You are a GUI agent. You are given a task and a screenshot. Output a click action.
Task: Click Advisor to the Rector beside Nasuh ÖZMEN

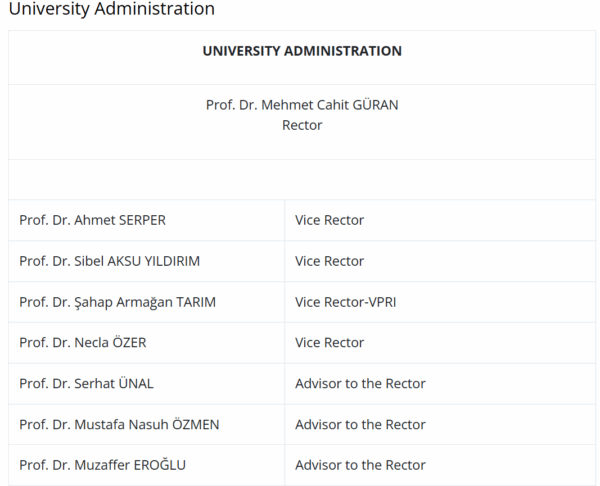360,424
